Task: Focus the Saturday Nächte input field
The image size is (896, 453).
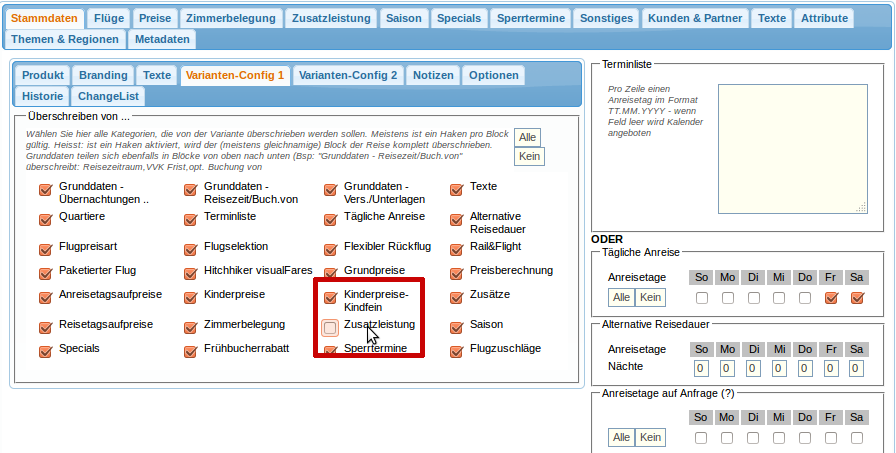Action: [856, 369]
